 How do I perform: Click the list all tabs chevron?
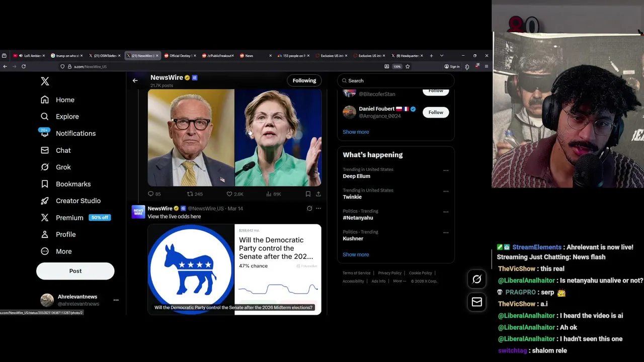click(442, 56)
